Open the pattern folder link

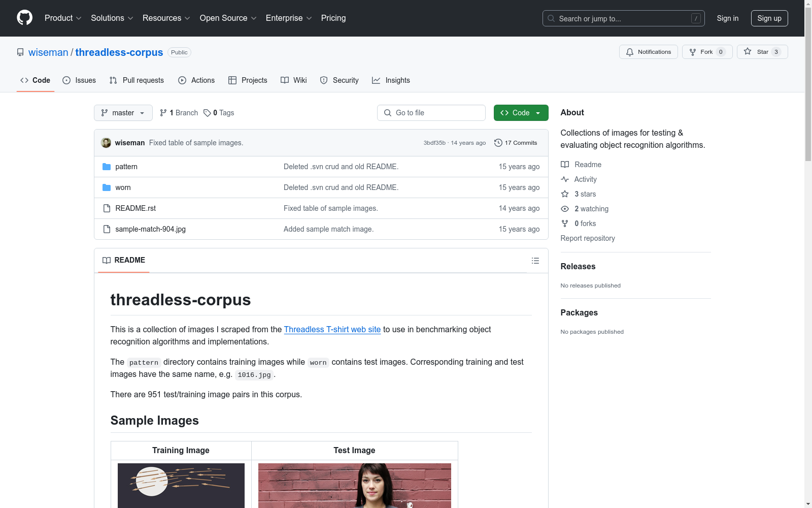tap(126, 167)
